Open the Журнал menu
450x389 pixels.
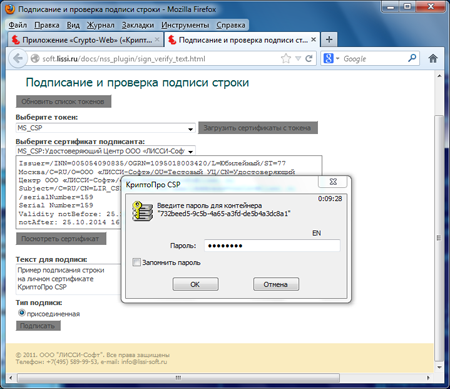100,25
